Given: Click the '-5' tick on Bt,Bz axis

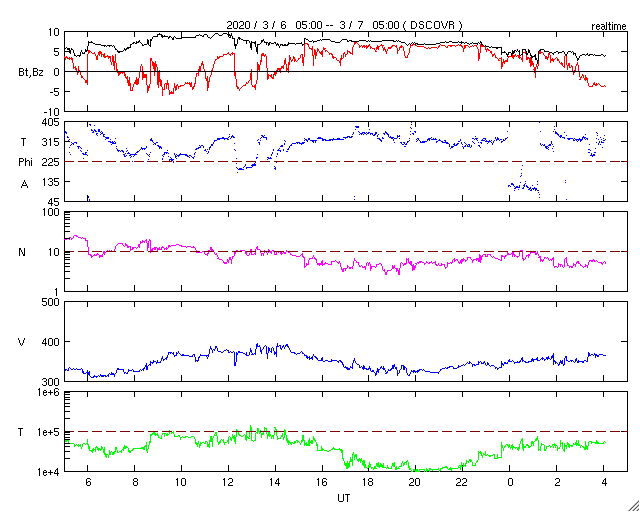Looking at the screenshot, I should pos(56,92).
